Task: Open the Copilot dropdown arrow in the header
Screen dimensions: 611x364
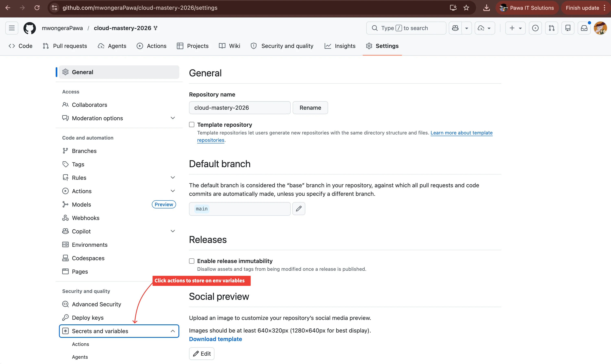Action: (467, 28)
